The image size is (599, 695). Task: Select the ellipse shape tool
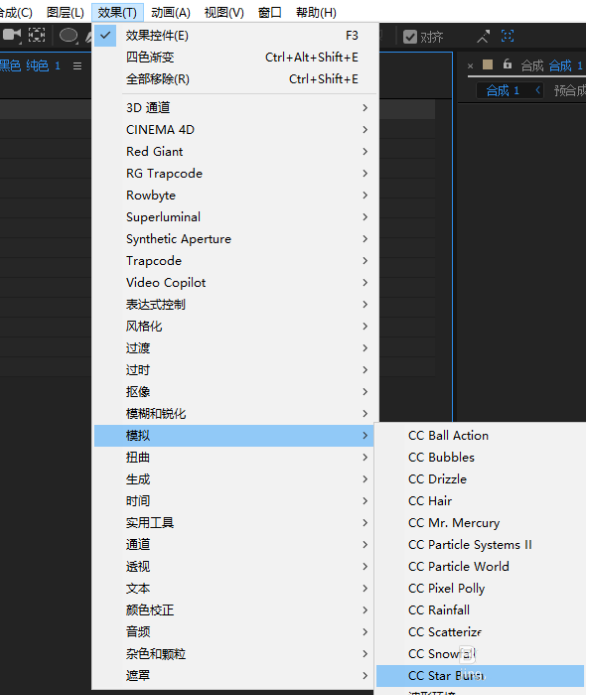[x=68, y=36]
